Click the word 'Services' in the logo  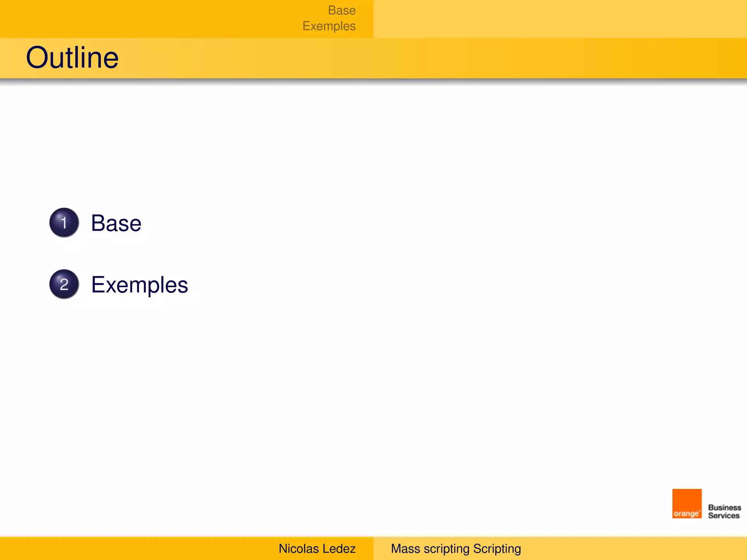pos(724,516)
